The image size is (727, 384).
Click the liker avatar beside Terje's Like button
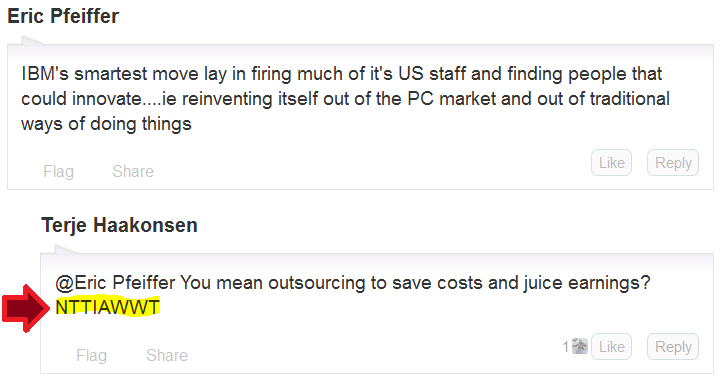click(580, 346)
